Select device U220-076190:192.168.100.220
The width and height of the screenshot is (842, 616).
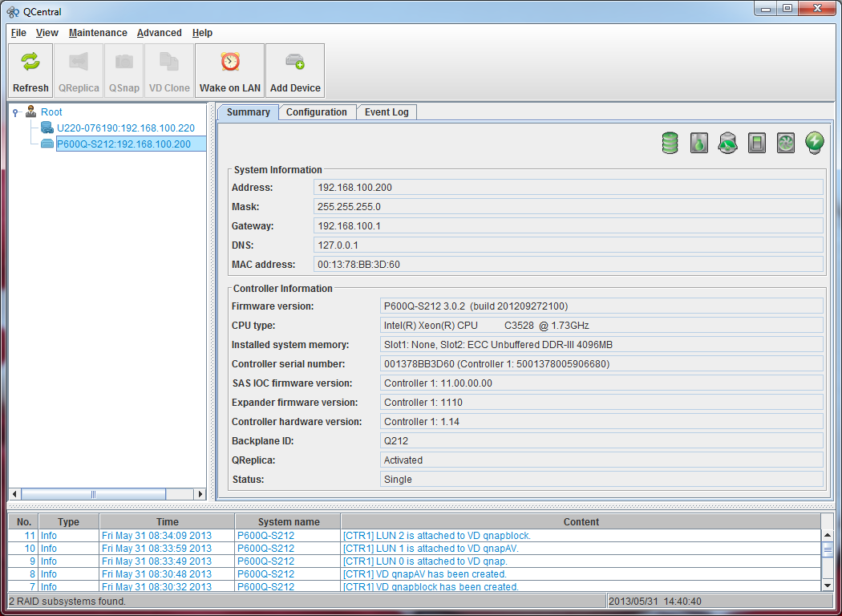click(x=126, y=128)
